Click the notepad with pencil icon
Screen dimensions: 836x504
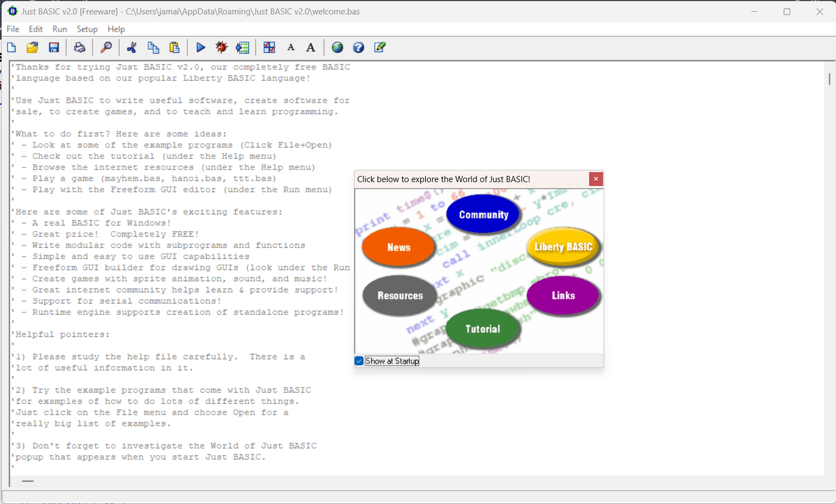pos(380,47)
